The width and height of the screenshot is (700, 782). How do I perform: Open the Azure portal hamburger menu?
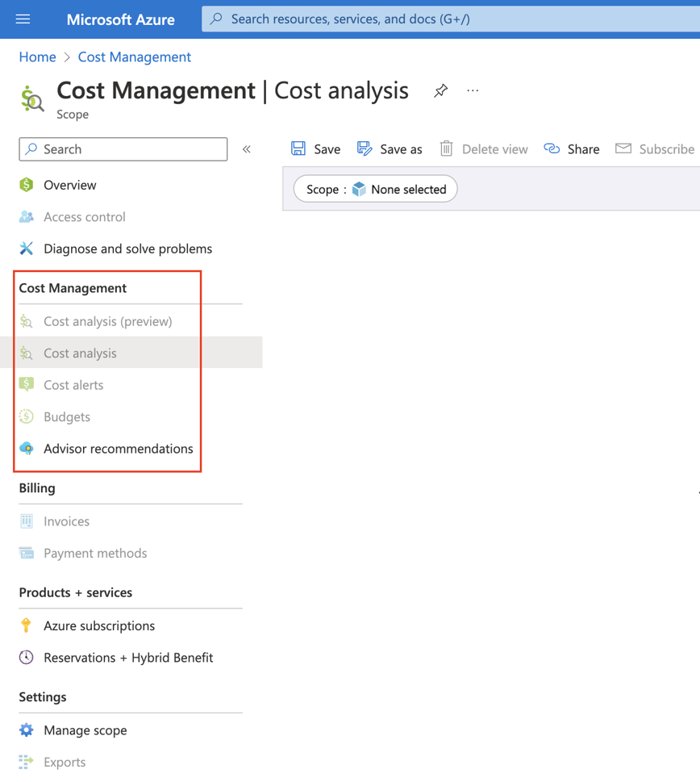tap(22, 19)
